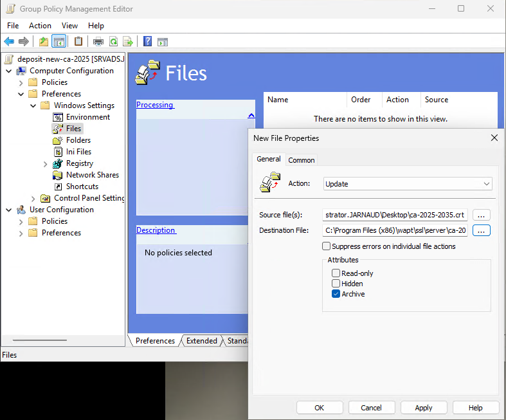Click the Export List toolbar icon

(128, 42)
